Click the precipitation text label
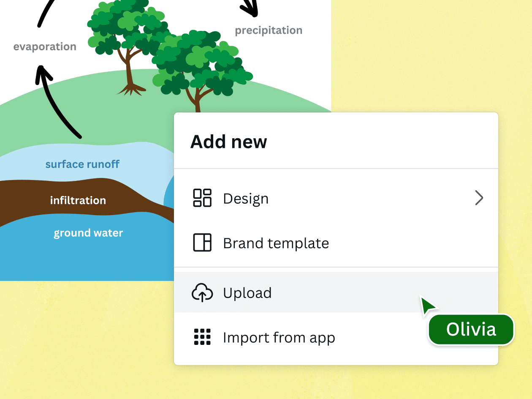This screenshot has height=399, width=532. tap(269, 30)
